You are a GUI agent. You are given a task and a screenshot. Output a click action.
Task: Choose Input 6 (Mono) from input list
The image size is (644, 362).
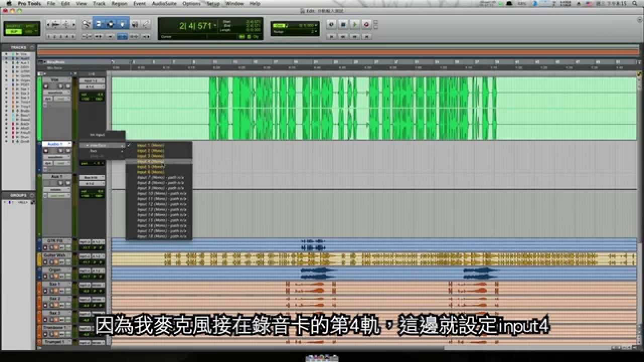click(158, 172)
